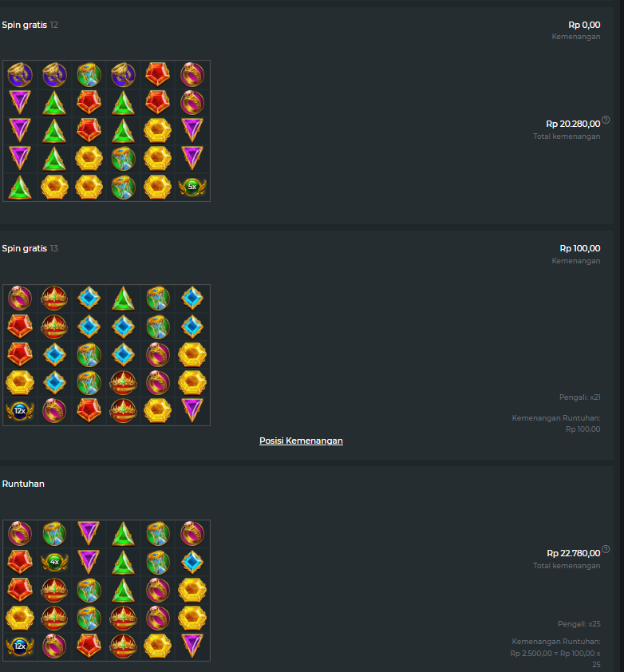Click the 5x multiplier orb symbol

coord(192,187)
